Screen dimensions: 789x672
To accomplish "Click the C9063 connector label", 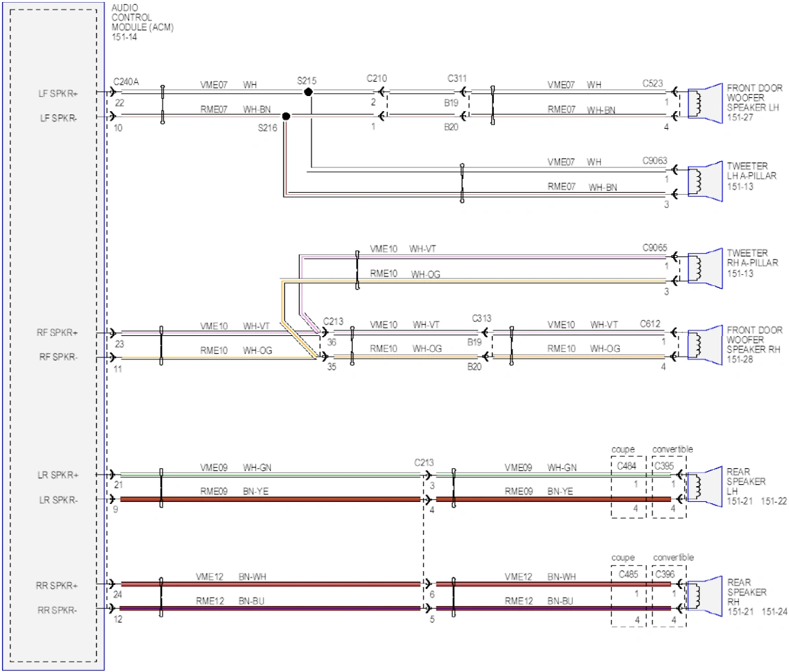I will click(x=655, y=160).
